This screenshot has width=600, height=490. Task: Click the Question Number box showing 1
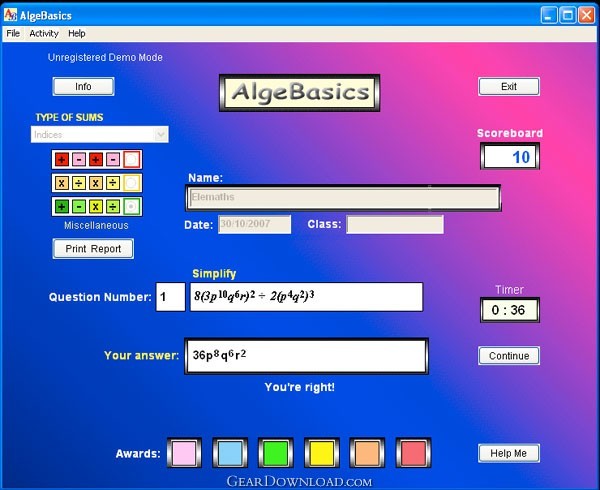coord(170,297)
